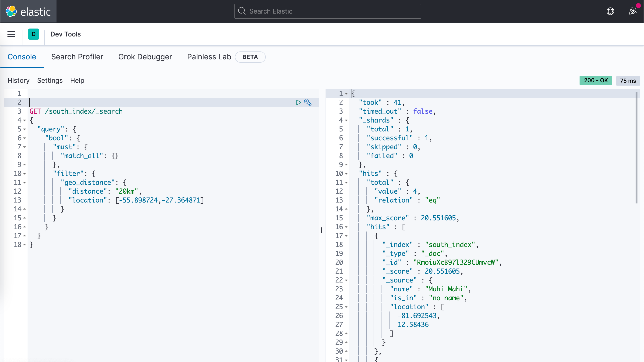Open the hamburger navigation menu
This screenshot has width=644, height=362.
pos(11,34)
